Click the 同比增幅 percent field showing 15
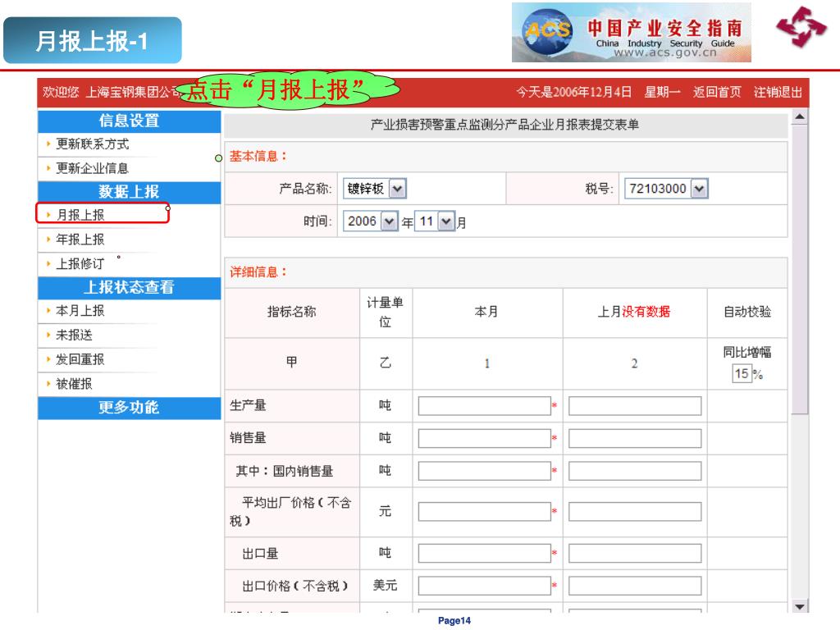 [x=742, y=373]
